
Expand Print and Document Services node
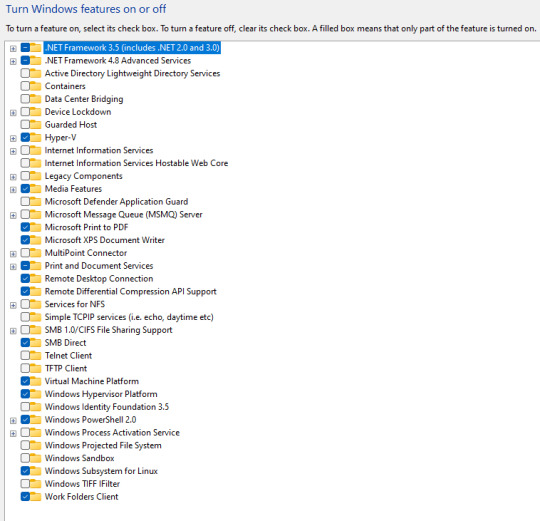point(13,267)
